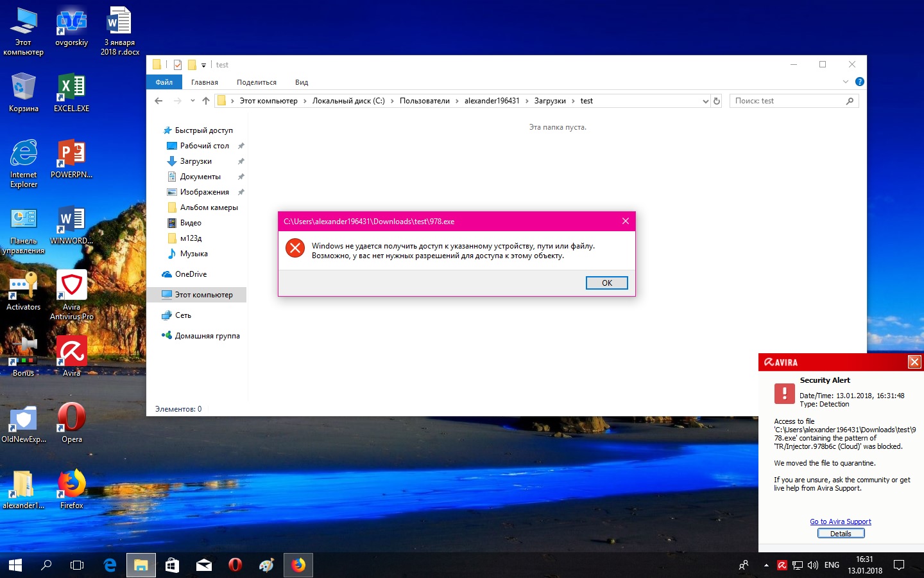Select OneDrive in the navigation pane
The height and width of the screenshot is (578, 924).
pyautogui.click(x=184, y=274)
